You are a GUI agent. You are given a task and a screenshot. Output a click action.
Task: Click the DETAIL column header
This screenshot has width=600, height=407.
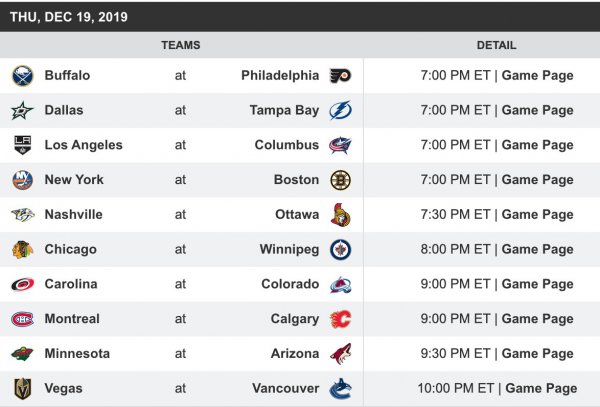click(x=496, y=45)
